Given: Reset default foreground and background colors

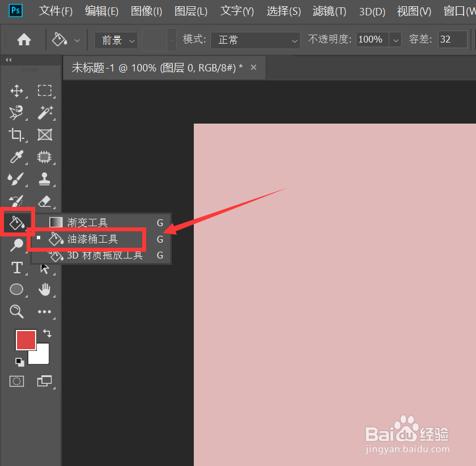Looking at the screenshot, I should point(20,362).
